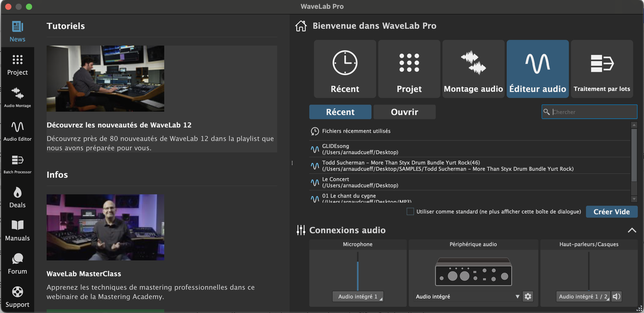Open the Audio intégré 1 microphone selector

[x=358, y=296]
